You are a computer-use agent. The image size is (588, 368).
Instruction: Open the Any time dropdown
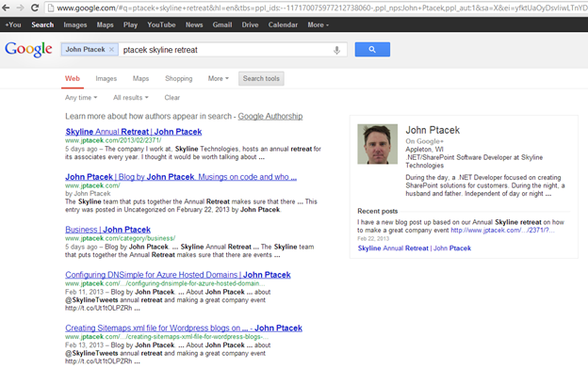coord(81,98)
